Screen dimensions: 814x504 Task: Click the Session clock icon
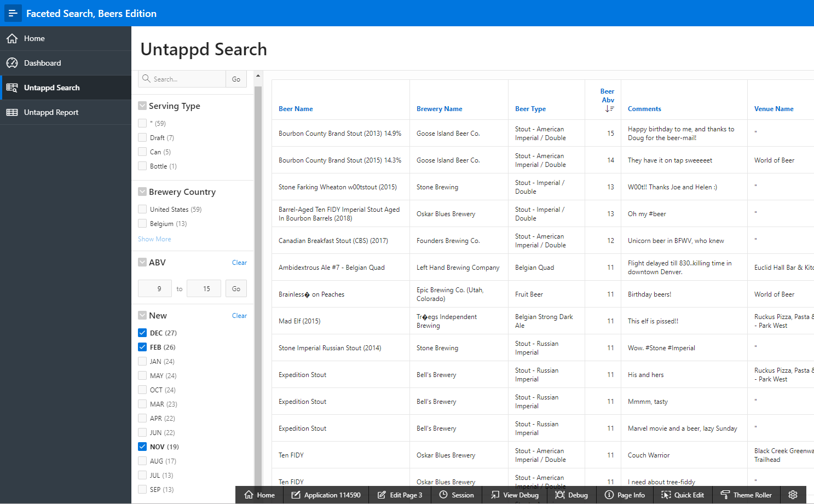click(443, 495)
